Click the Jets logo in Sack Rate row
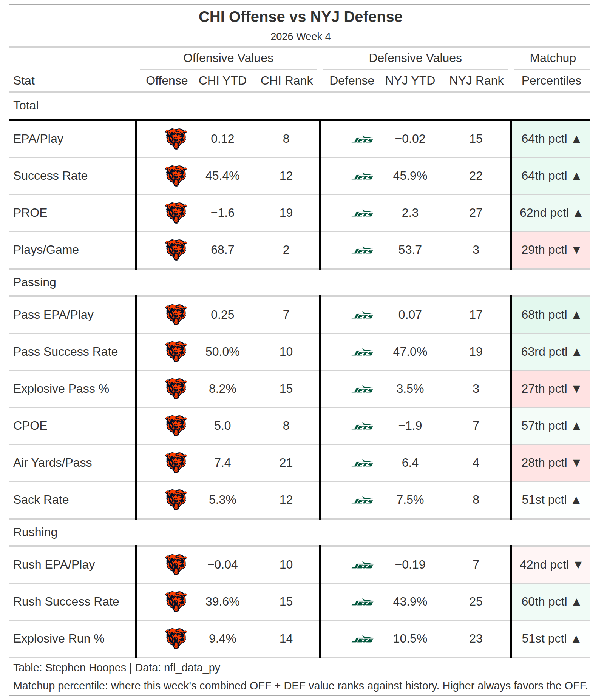This screenshot has height=700, width=590. coord(363,500)
